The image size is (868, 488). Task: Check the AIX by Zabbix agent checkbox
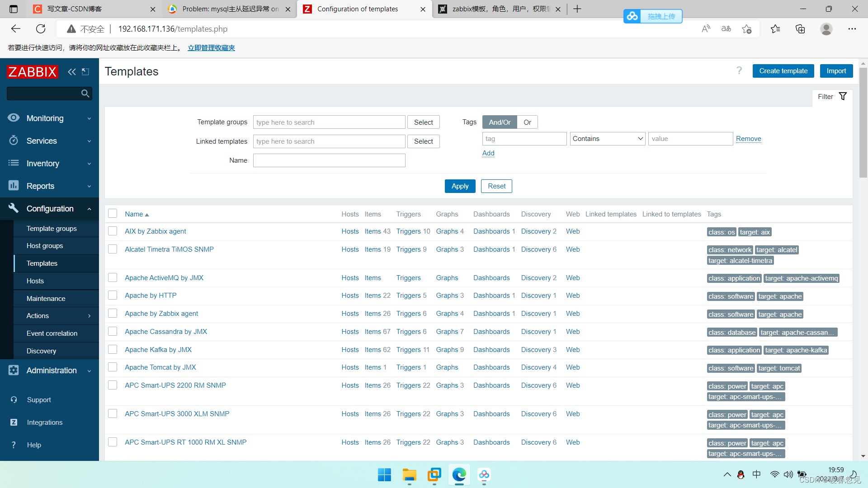(x=113, y=231)
